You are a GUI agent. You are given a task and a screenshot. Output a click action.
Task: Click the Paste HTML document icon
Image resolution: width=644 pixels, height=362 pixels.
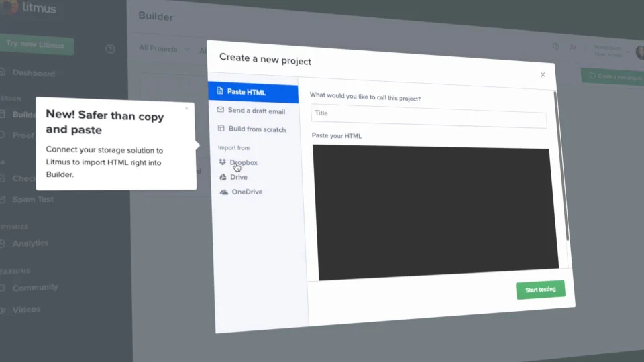pyautogui.click(x=220, y=90)
